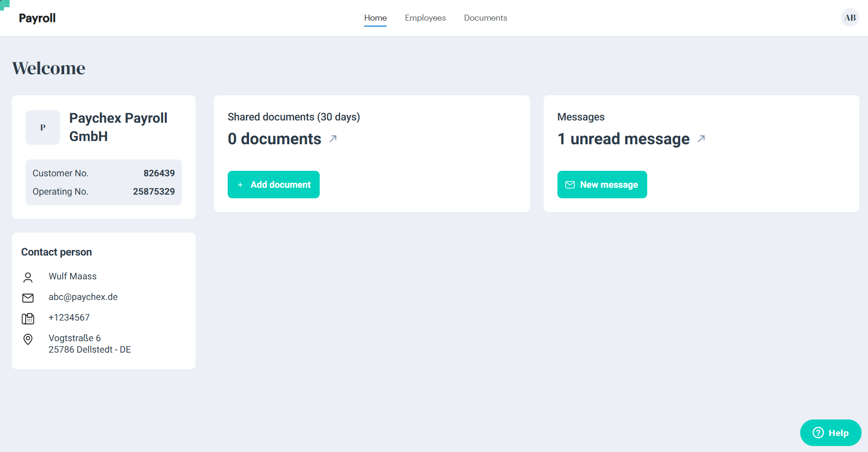Click the Customer No. label

(60, 173)
